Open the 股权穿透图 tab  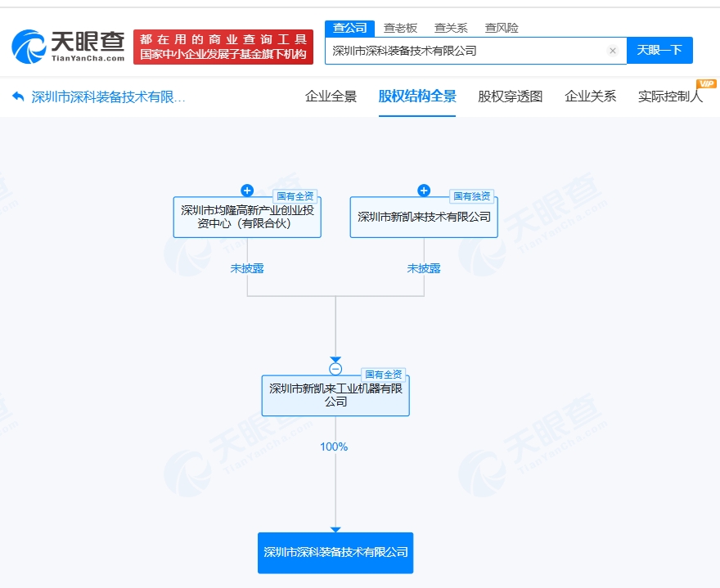pyautogui.click(x=510, y=97)
